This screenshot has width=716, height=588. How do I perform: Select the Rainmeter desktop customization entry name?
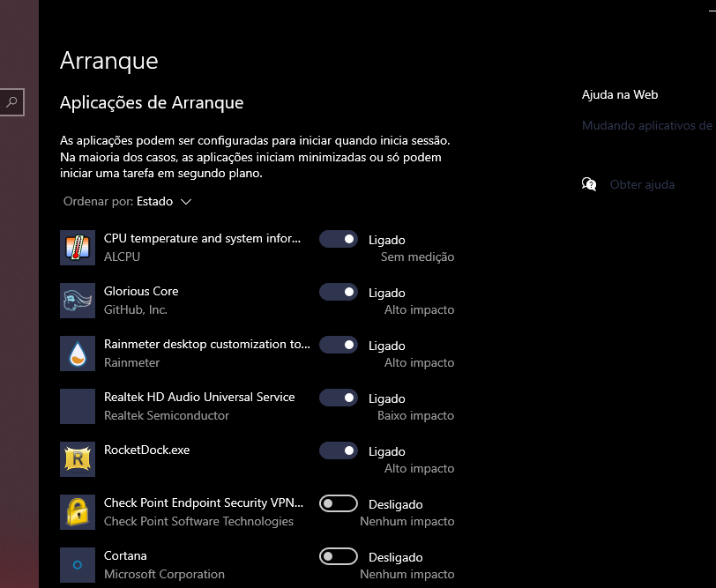click(x=206, y=345)
